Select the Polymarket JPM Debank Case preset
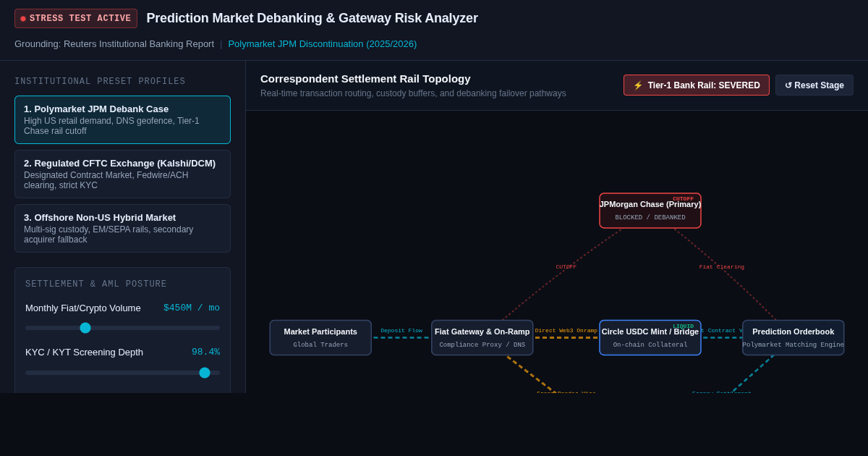Viewport: 868px width, 456px height. click(x=122, y=120)
